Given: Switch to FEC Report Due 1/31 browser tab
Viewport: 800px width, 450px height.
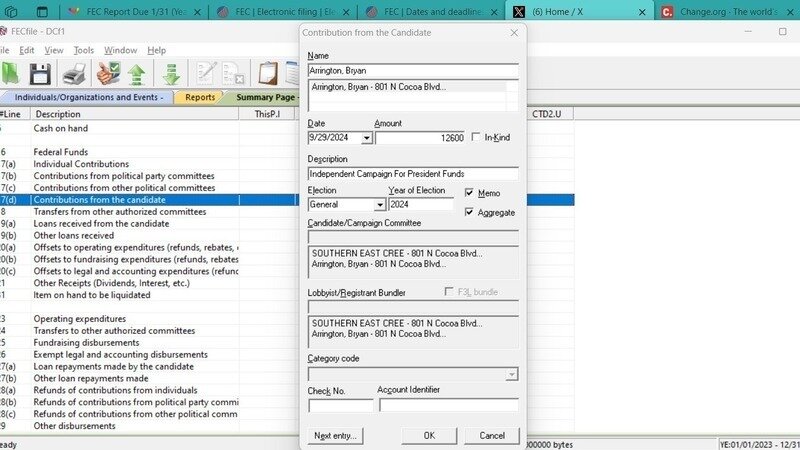Looking at the screenshot, I should (134, 11).
